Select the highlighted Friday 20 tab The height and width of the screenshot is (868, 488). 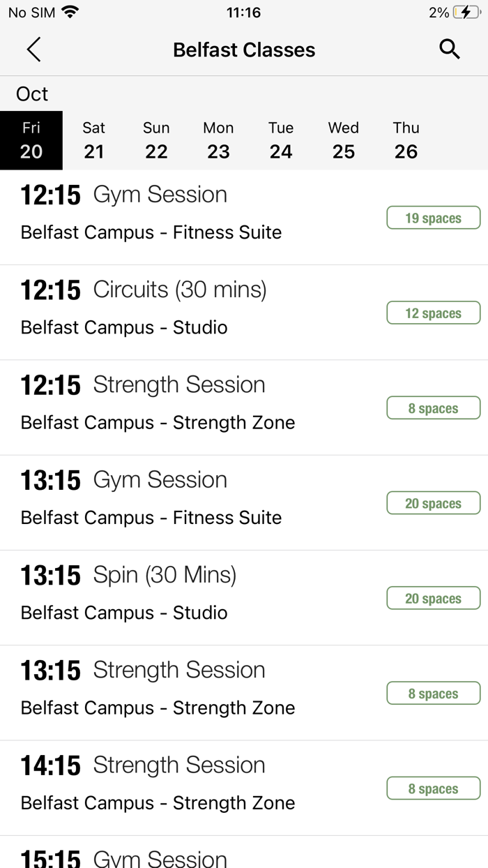(31, 140)
